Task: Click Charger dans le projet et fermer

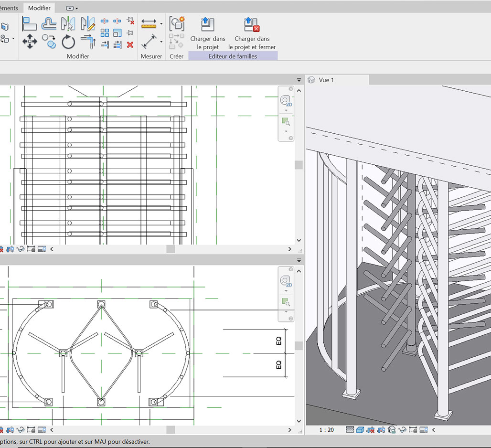Action: tap(252, 33)
